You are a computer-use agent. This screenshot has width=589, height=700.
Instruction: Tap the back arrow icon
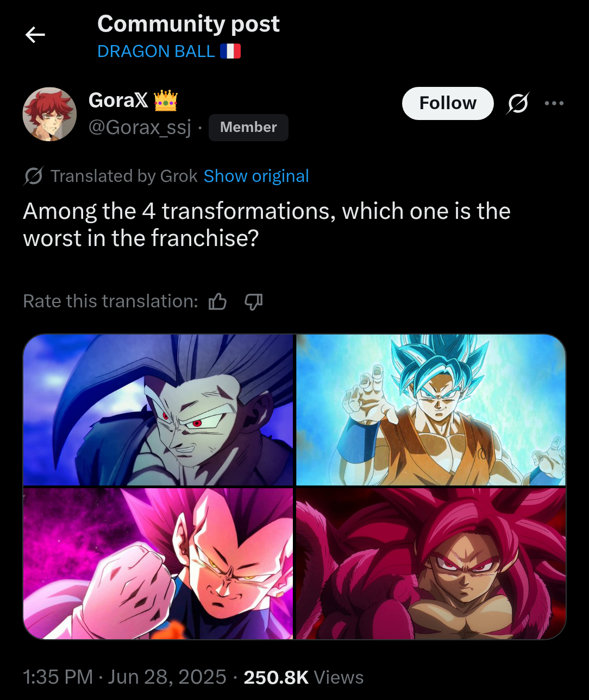[35, 35]
